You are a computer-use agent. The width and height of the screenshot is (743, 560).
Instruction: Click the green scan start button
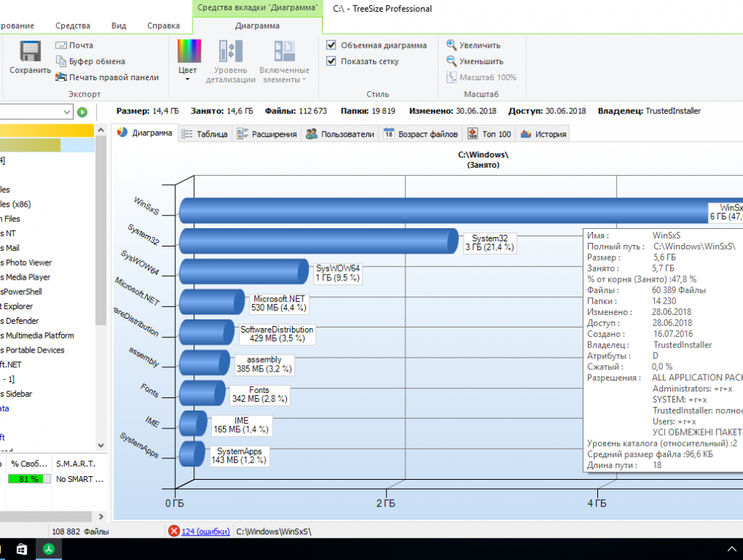pyautogui.click(x=82, y=113)
